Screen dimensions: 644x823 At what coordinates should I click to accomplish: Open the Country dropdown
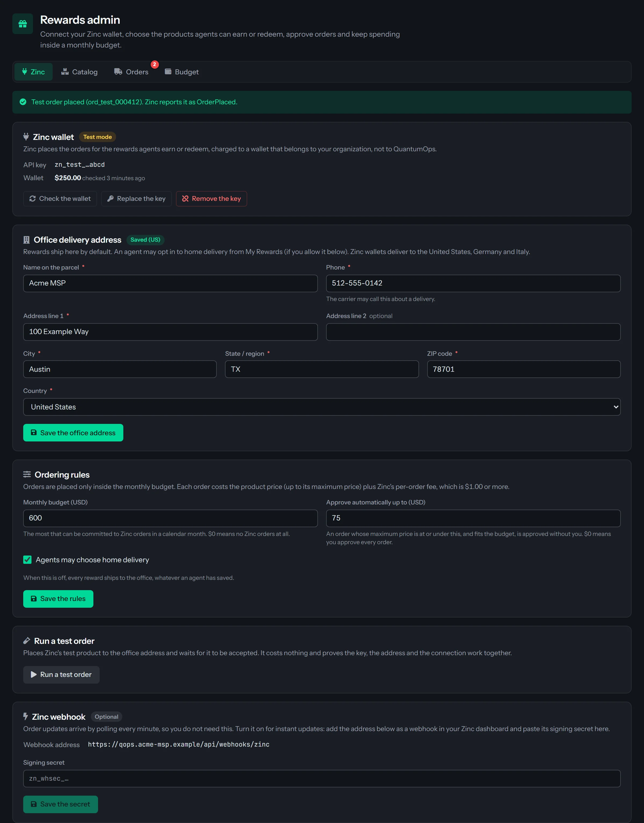pyautogui.click(x=322, y=407)
